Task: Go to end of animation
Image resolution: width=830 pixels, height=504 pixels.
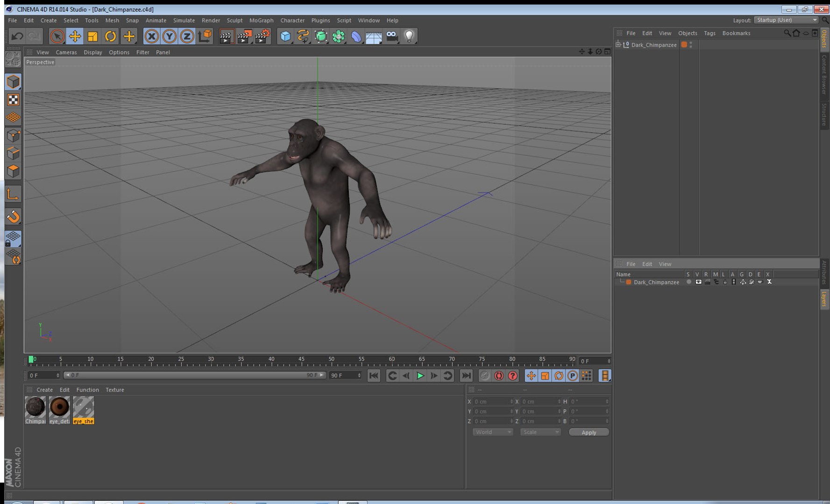Action: click(466, 376)
